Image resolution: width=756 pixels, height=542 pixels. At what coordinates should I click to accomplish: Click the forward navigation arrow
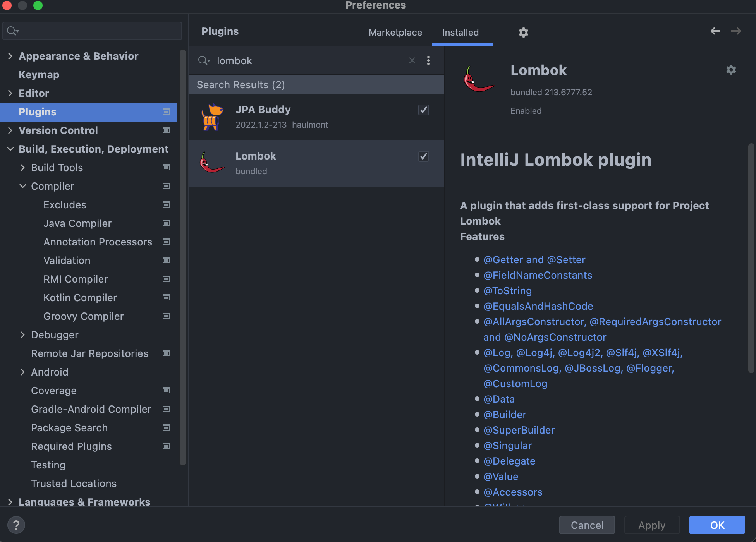(736, 31)
